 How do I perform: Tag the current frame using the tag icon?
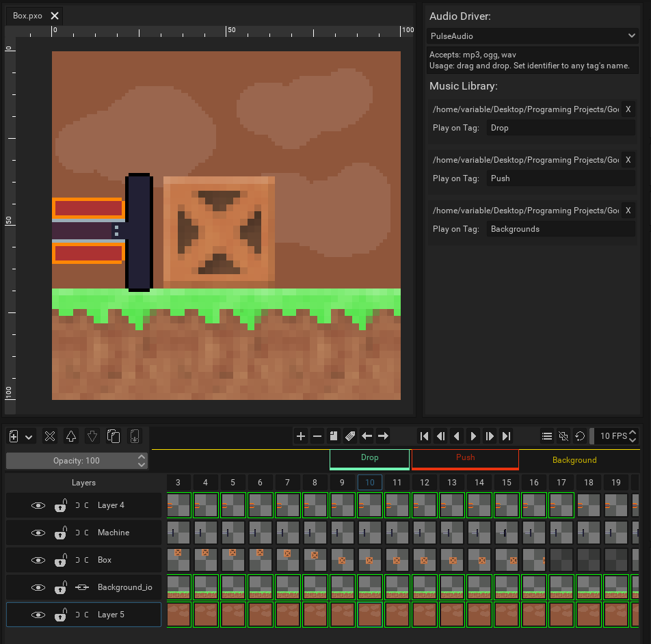[x=349, y=436]
